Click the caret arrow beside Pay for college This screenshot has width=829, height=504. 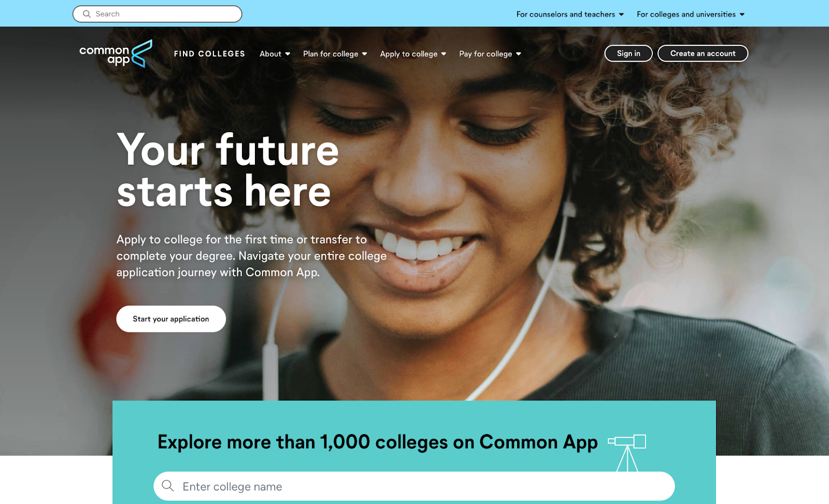pyautogui.click(x=518, y=54)
